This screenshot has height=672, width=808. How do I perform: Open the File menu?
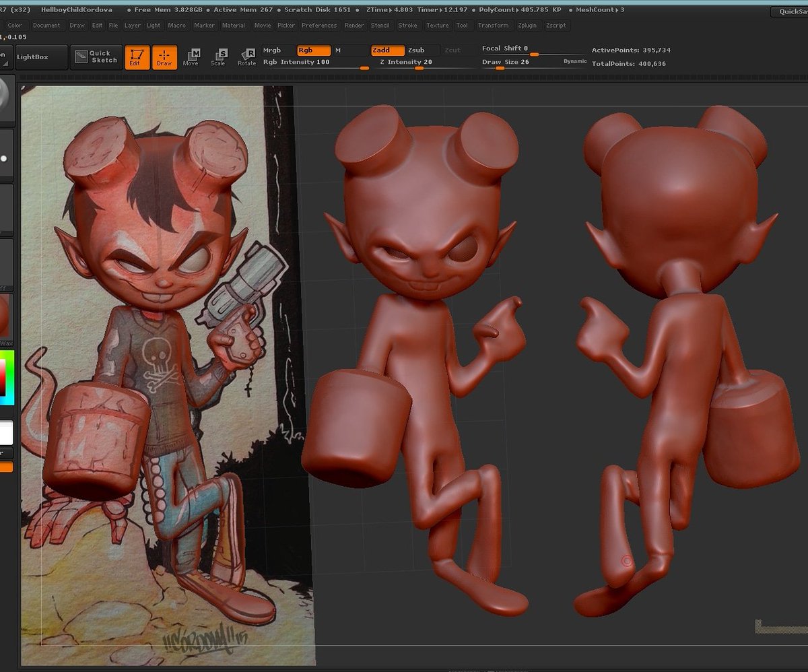click(114, 26)
